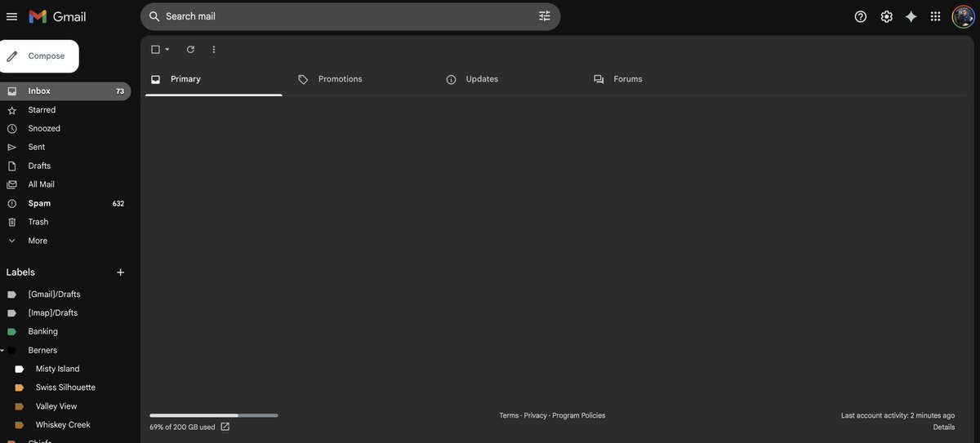Open the Settings gear icon
This screenshot has width=980, height=443.
[886, 16]
